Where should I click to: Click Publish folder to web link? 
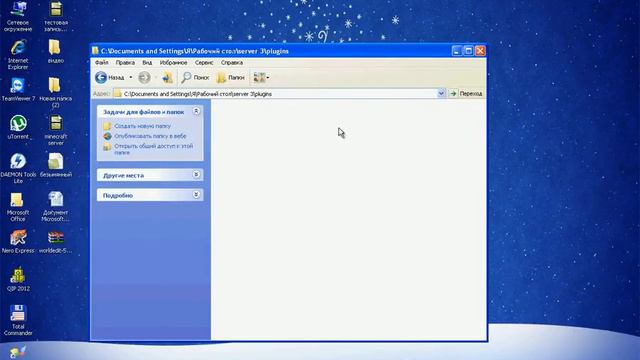coord(150,136)
